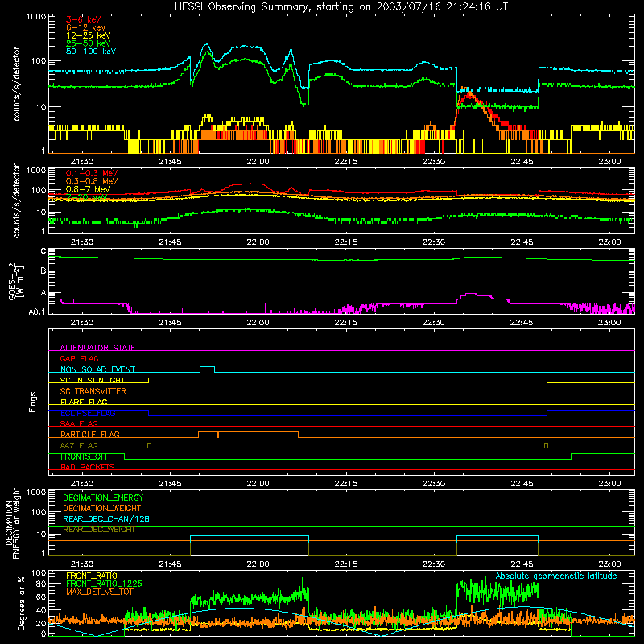
Task: Click the DECIMATION_WEIGHT legend label
Action: [x=102, y=508]
